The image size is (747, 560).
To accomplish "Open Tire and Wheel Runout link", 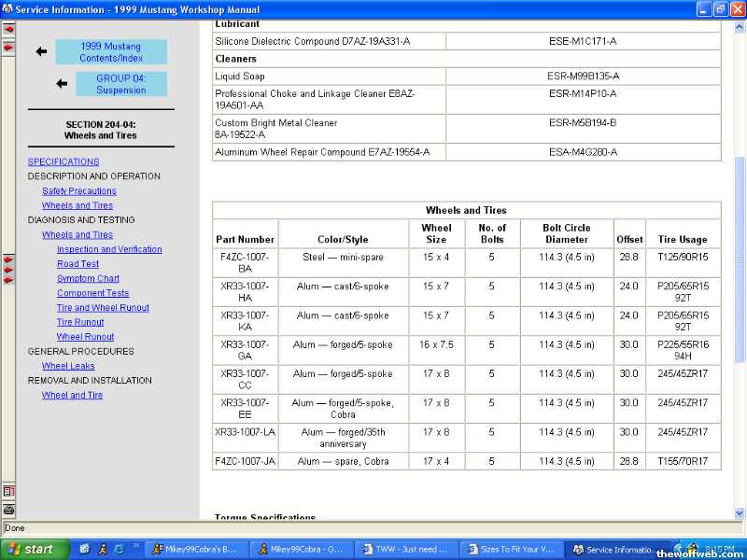I will click(x=103, y=307).
